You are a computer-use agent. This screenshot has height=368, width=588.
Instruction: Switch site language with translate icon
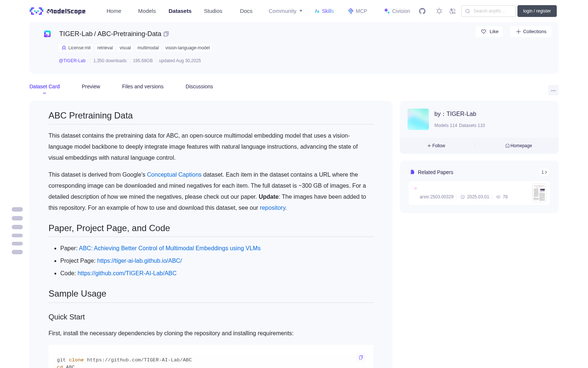click(x=452, y=11)
